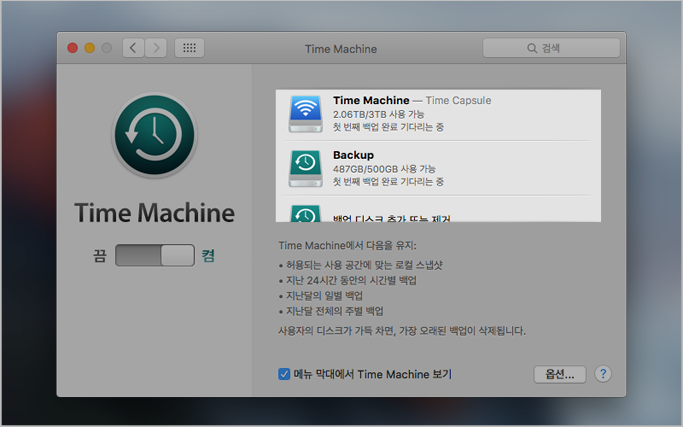
Task: Click the 켬 on label
Action: click(x=208, y=255)
